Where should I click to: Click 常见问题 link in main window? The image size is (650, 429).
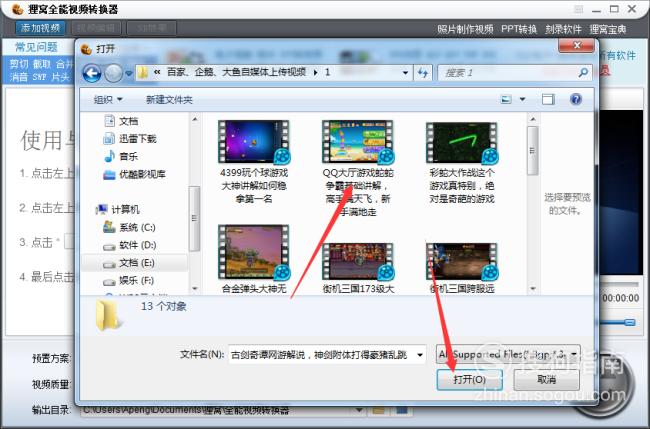(36, 47)
